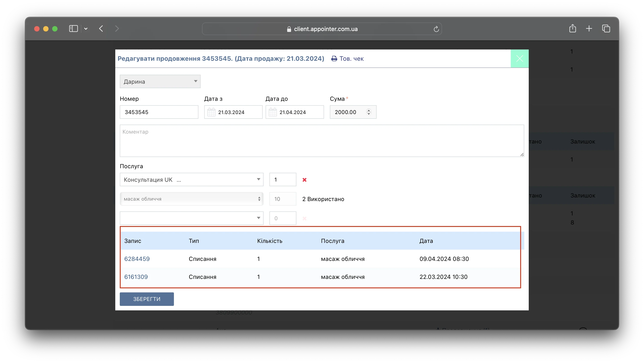The image size is (644, 363).
Task: Open record link 6284459
Action: pos(137,259)
